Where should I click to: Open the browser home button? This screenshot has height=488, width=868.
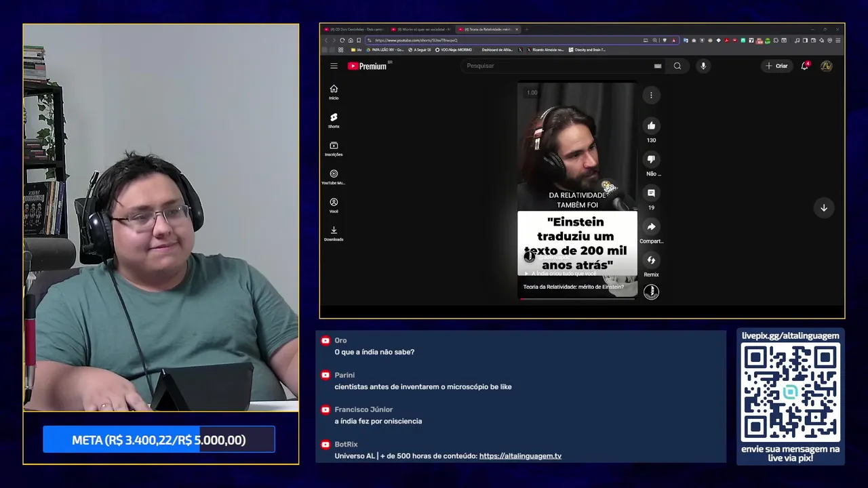351,40
